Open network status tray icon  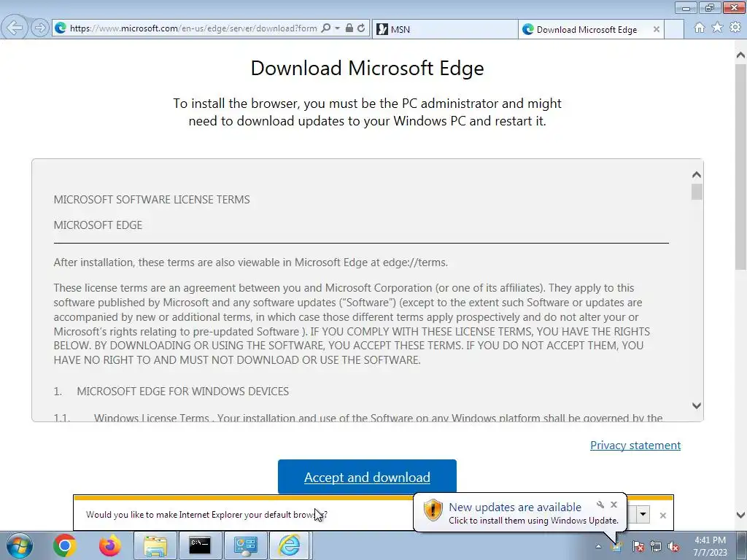point(656,547)
